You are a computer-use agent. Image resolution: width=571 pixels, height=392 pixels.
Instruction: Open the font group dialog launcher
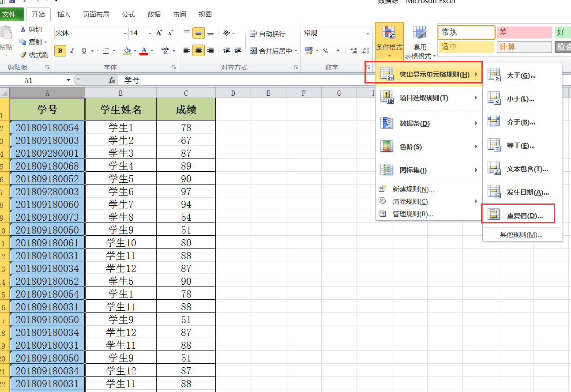174,68
